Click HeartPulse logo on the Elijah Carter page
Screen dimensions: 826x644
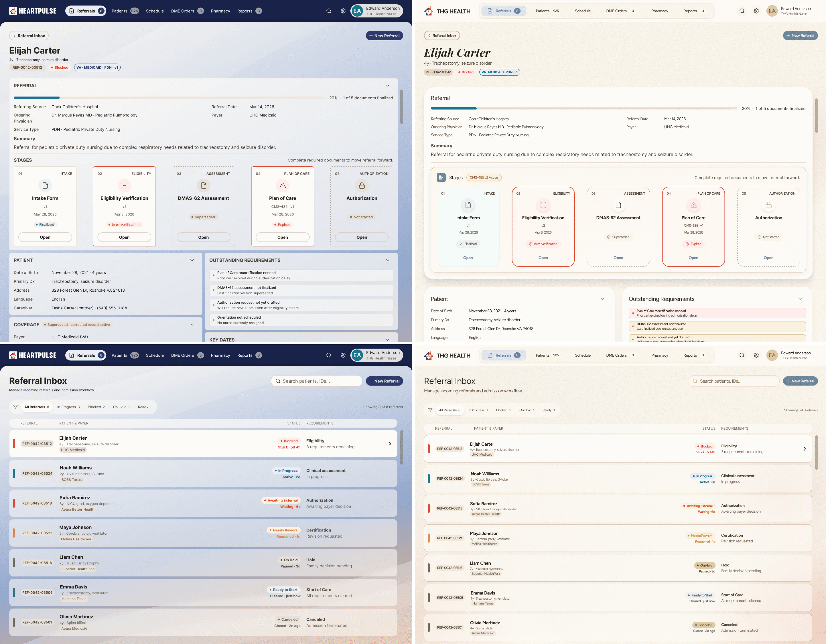point(33,11)
